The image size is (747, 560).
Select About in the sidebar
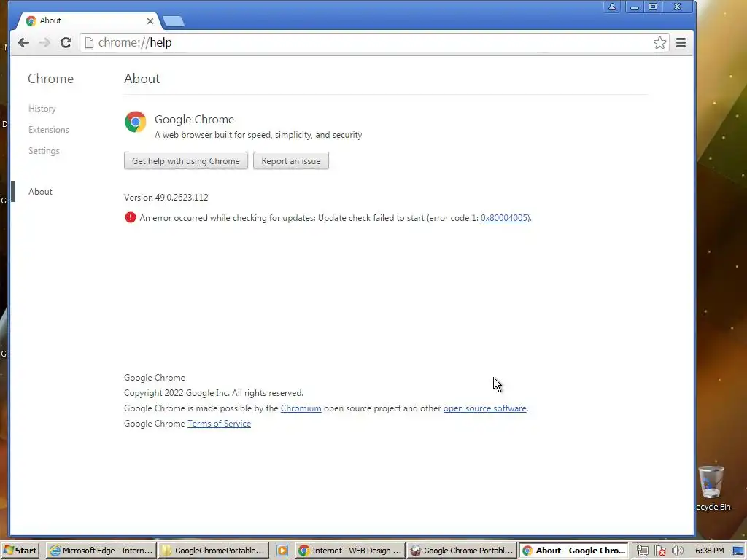point(41,192)
